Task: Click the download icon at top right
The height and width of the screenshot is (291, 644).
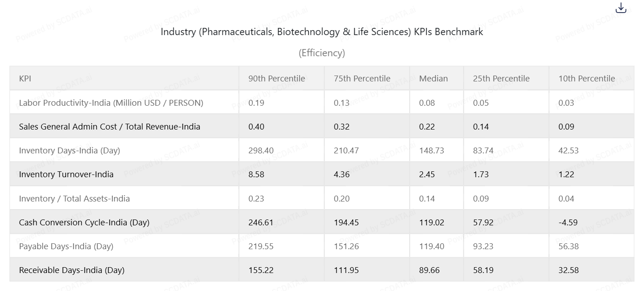Action: coord(621,8)
